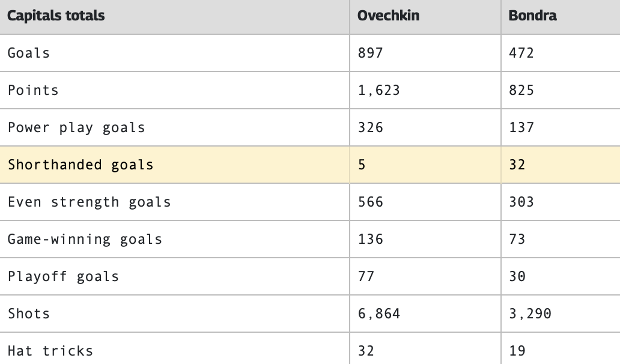Click the Power play goals label

click(x=76, y=127)
